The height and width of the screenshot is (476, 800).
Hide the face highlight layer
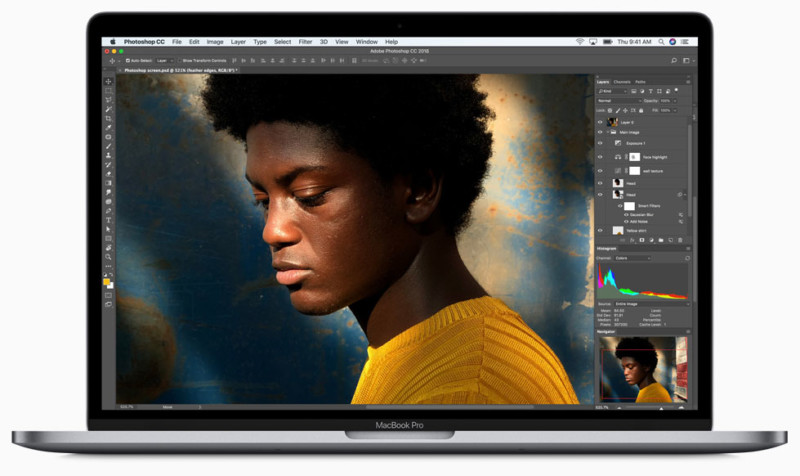pyautogui.click(x=600, y=157)
